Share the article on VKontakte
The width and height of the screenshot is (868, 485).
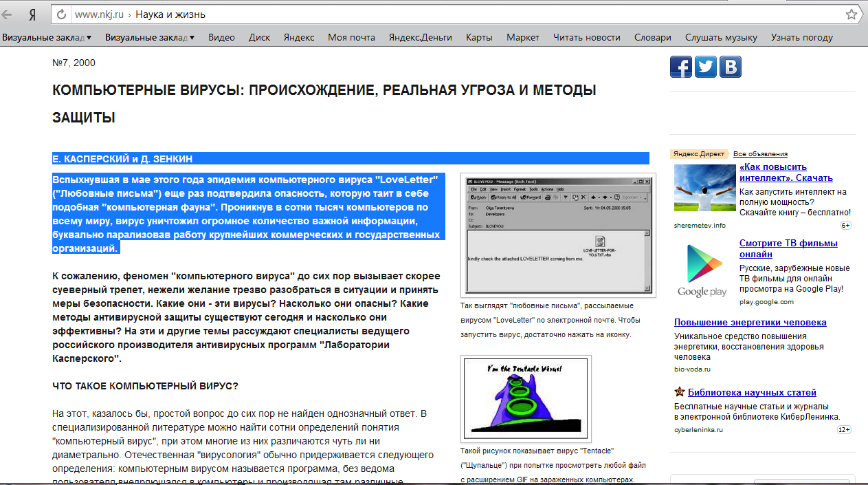coord(731,67)
